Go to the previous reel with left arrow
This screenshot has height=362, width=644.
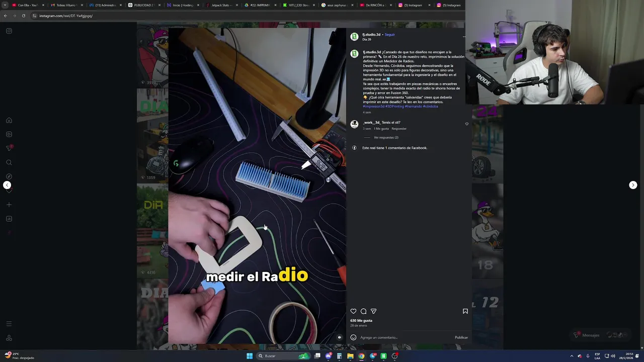7,185
